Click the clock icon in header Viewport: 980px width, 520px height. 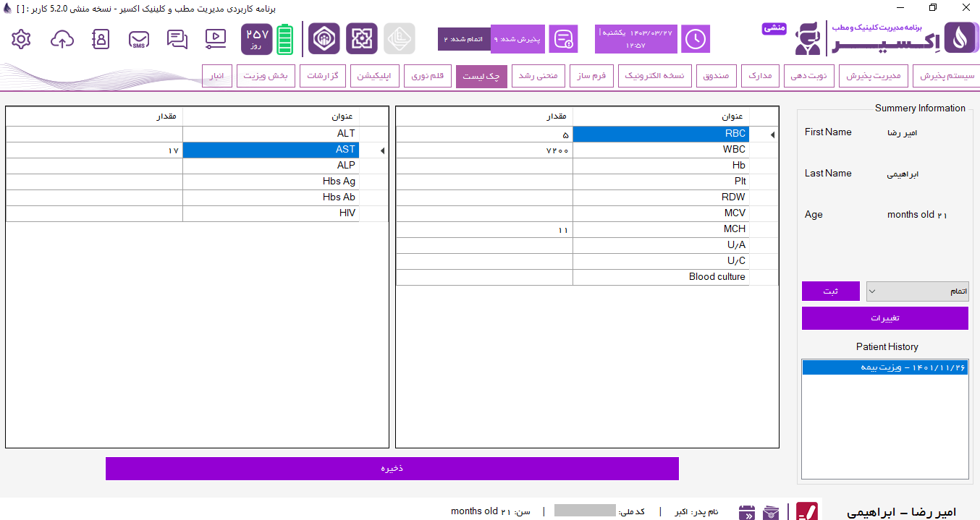pos(696,39)
